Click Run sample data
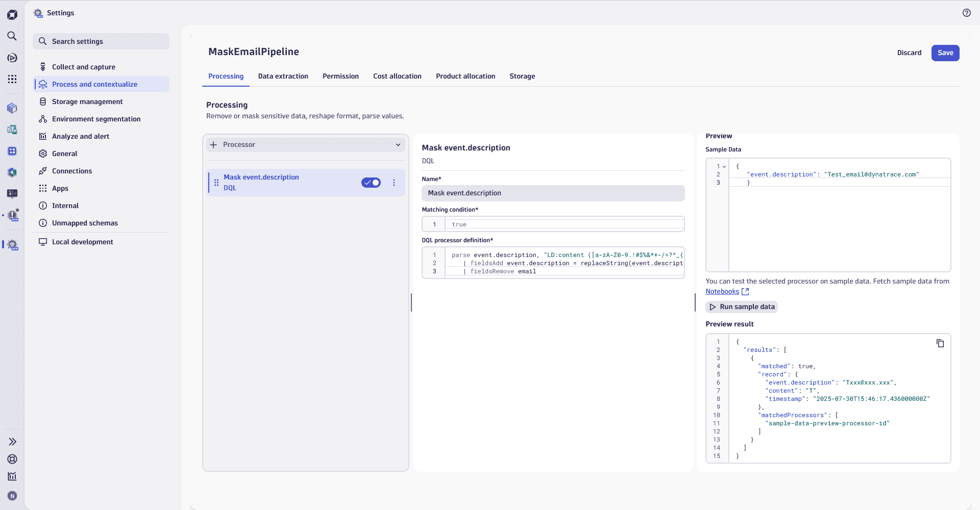Screen dimensions: 980x510 tap(742, 307)
